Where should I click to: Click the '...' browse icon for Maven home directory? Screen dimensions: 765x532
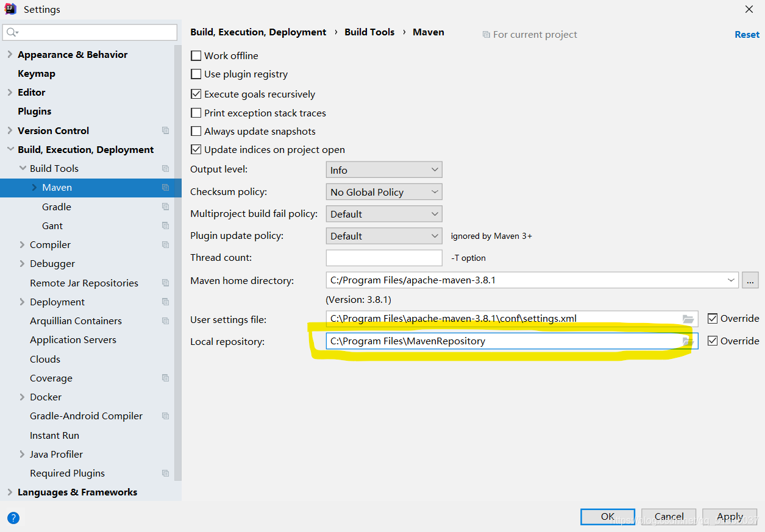coord(750,280)
